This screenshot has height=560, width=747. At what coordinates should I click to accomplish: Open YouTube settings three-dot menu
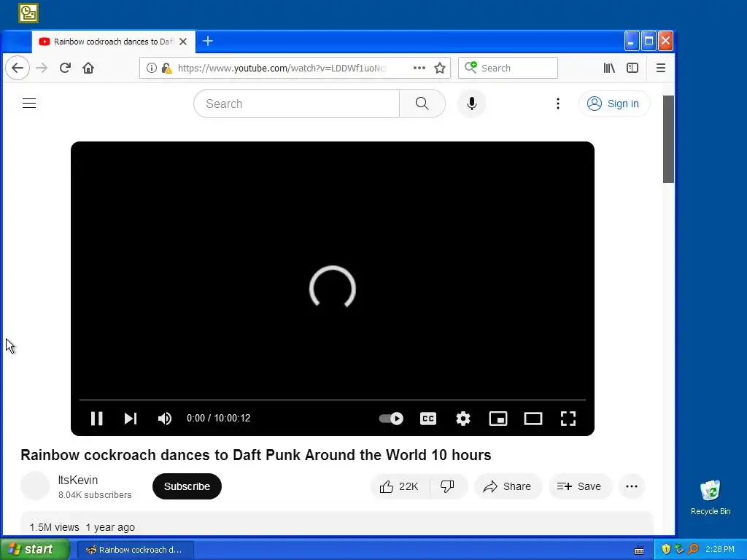point(558,104)
